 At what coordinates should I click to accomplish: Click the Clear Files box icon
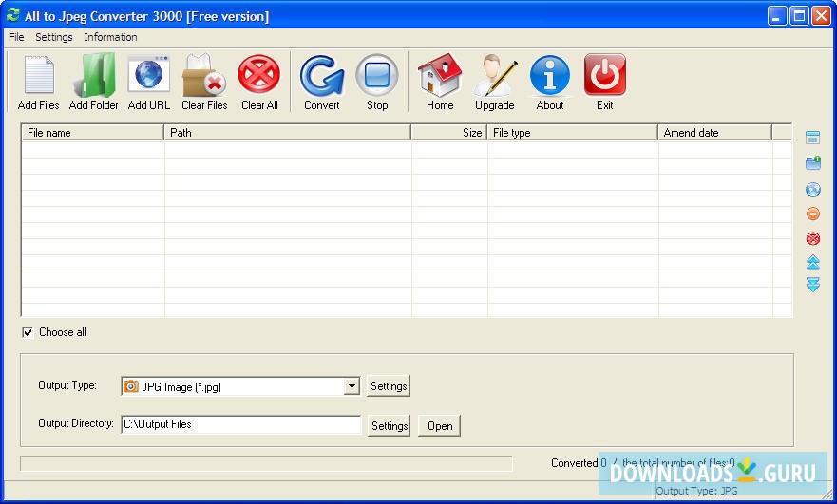204,75
